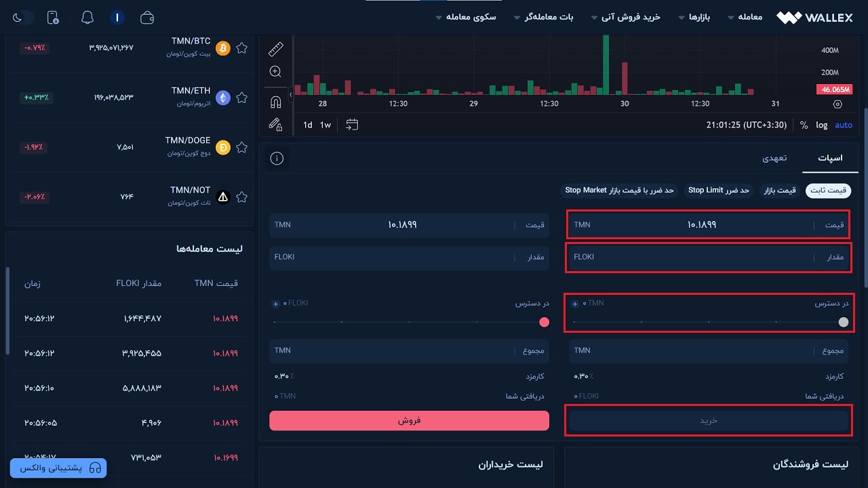Toggle log scale on chart

[822, 125]
